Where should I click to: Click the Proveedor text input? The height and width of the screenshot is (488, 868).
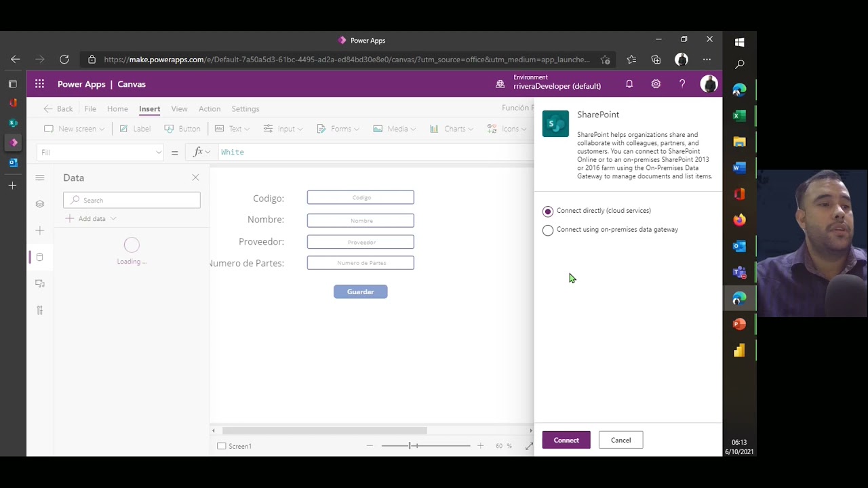click(x=360, y=242)
